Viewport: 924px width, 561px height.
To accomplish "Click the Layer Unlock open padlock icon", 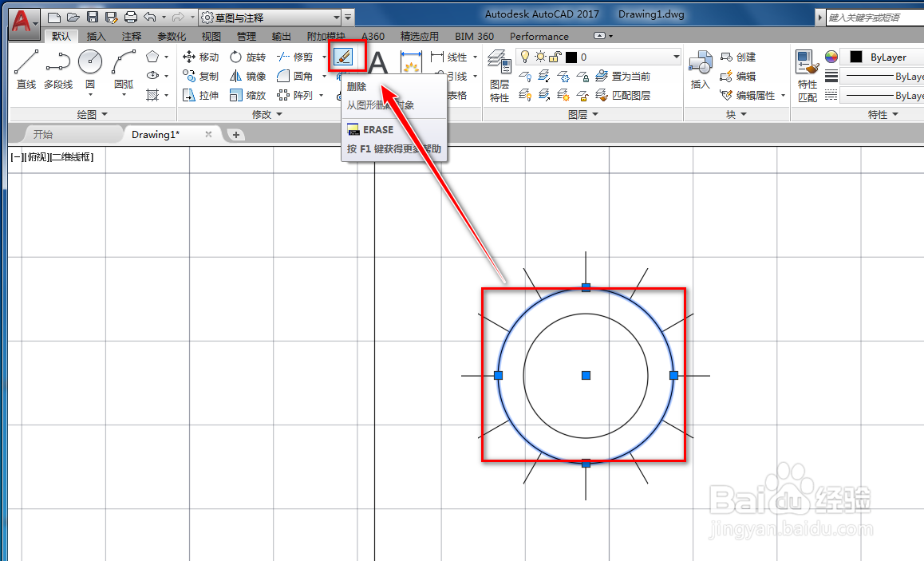I will 582,95.
